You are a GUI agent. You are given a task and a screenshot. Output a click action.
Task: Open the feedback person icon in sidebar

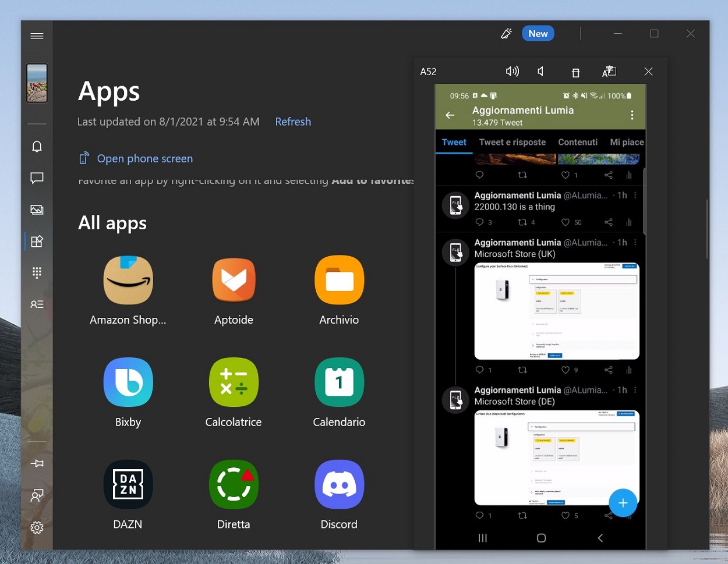point(37,495)
